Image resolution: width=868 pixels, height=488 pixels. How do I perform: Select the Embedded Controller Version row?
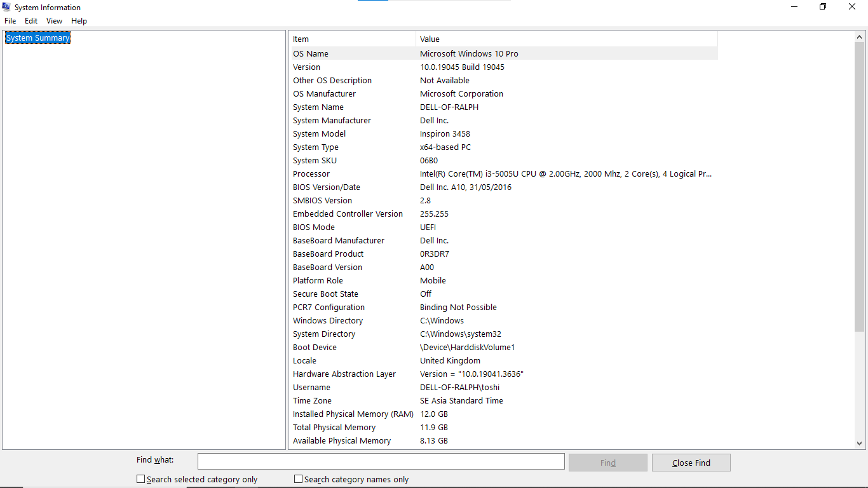(x=505, y=214)
